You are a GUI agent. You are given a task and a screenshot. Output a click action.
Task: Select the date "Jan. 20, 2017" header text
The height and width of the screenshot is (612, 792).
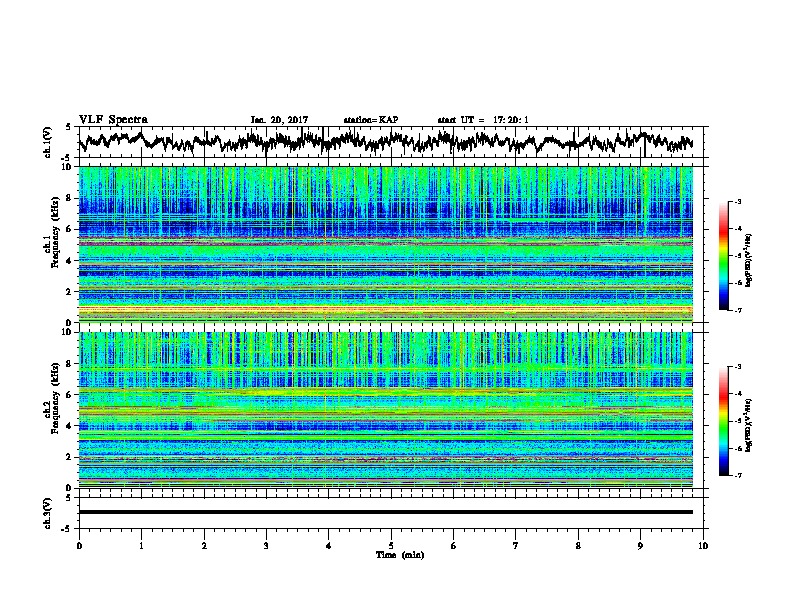coord(279,120)
